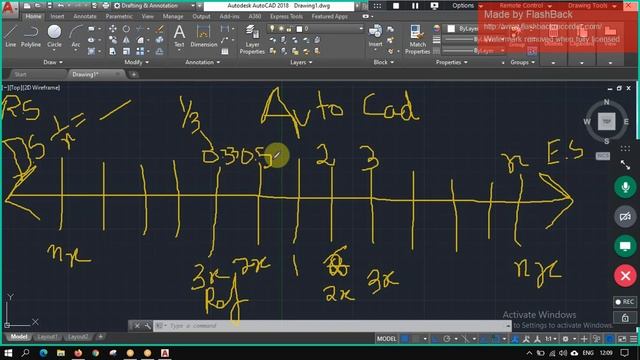Expand the Draw panel dropdown

coord(53,62)
